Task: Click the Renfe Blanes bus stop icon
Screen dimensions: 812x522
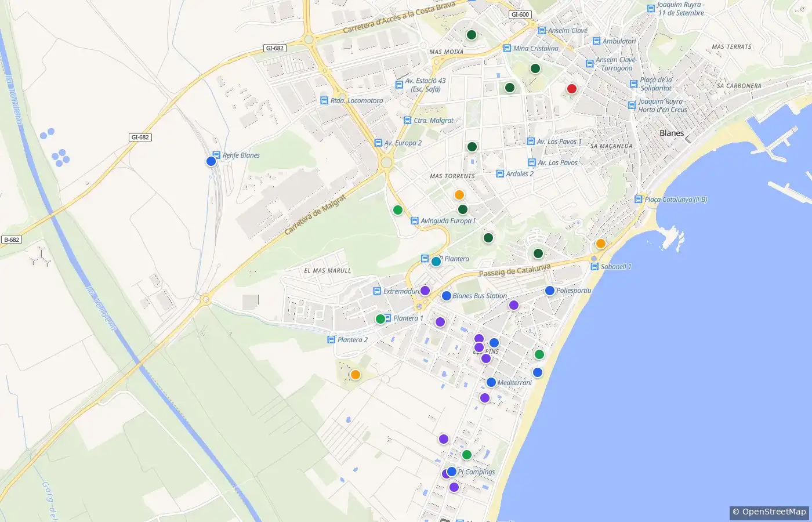Action: (x=216, y=155)
